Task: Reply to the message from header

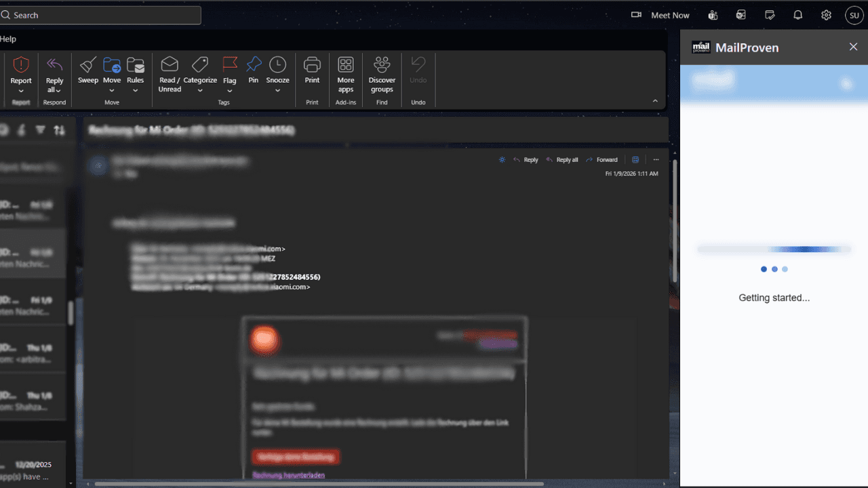Action: tap(526, 160)
